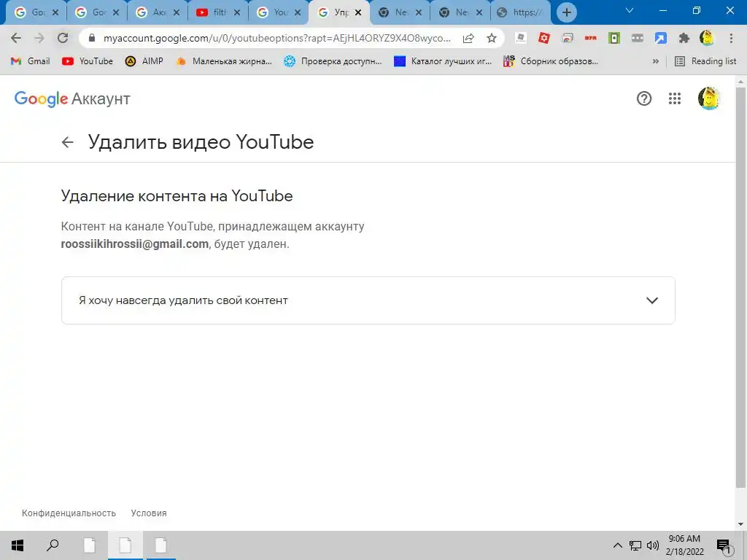
Task: Open the AIMP bookmark
Action: point(144,61)
